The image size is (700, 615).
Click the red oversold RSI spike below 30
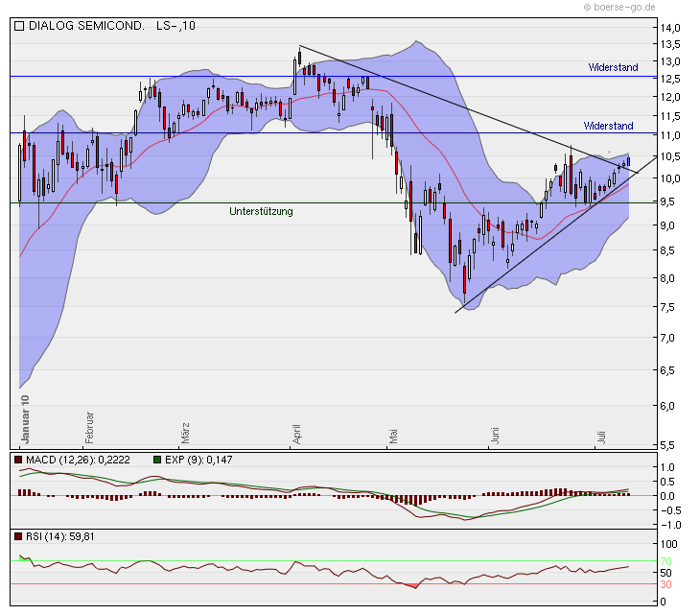413,585
